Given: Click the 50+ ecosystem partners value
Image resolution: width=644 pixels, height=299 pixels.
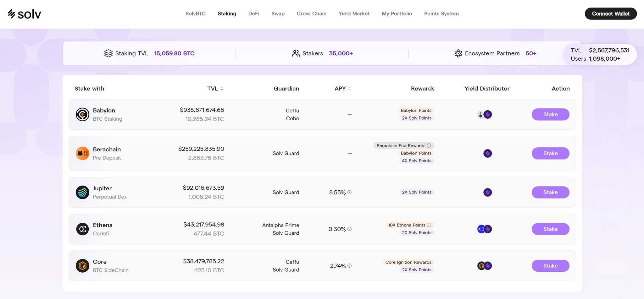Looking at the screenshot, I should pyautogui.click(x=531, y=53).
